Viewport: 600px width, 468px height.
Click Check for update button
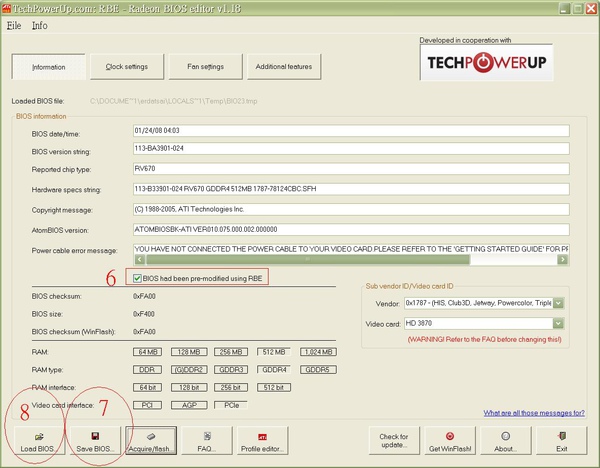tap(394, 441)
